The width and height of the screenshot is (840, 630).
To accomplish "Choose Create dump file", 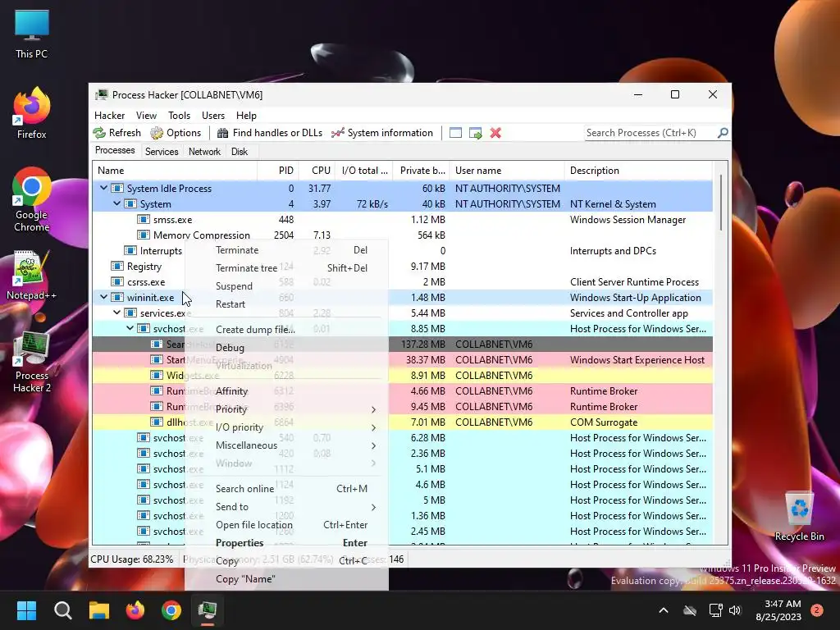I will click(286, 330).
